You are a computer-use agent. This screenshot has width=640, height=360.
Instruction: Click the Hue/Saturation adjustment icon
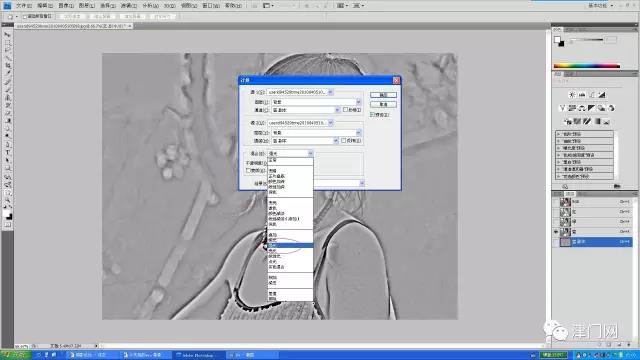pos(572,108)
